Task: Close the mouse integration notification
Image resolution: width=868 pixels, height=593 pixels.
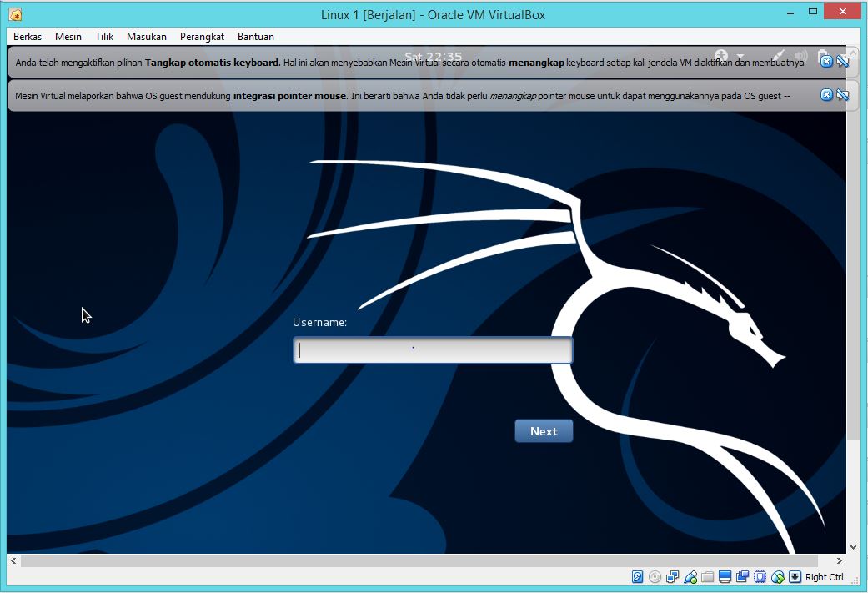Action: pos(825,94)
